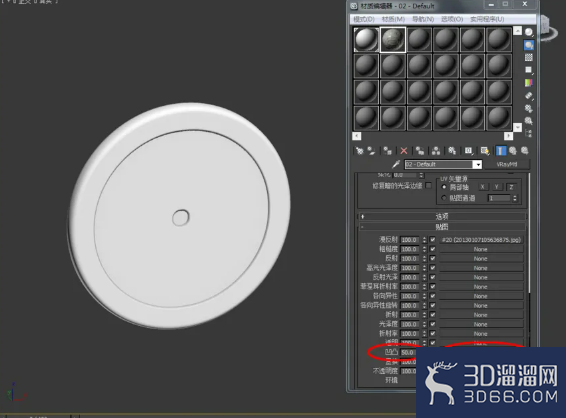Click the Make Material Copy icon

coord(420,151)
